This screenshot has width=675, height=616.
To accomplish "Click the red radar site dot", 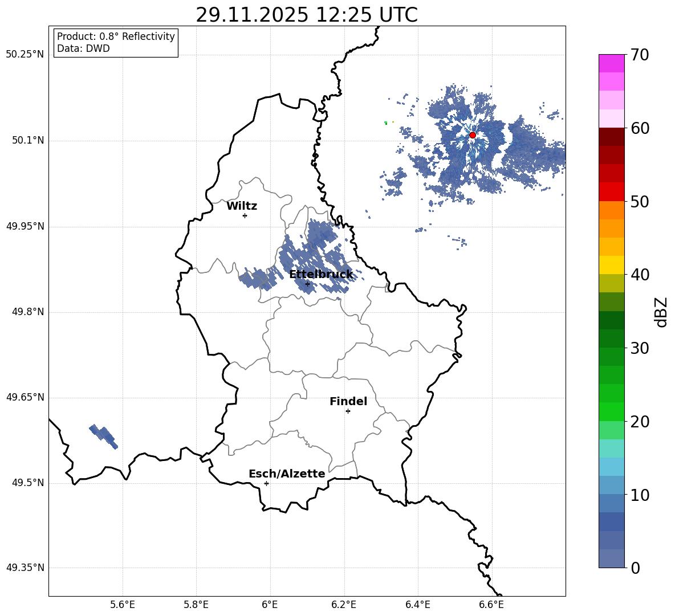I will point(472,135).
